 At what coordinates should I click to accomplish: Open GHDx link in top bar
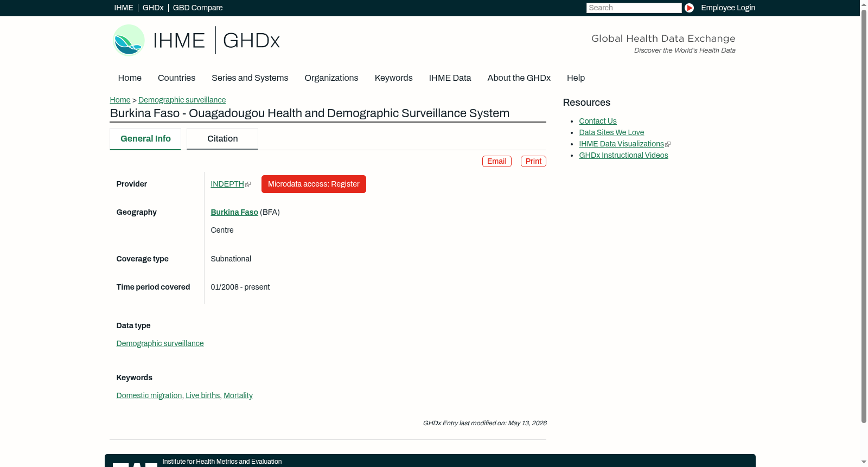(x=153, y=8)
